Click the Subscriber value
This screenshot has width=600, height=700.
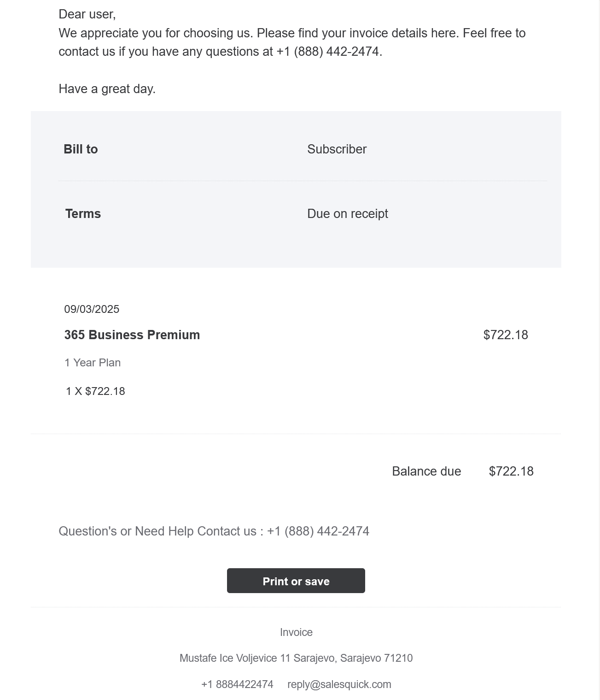point(337,149)
